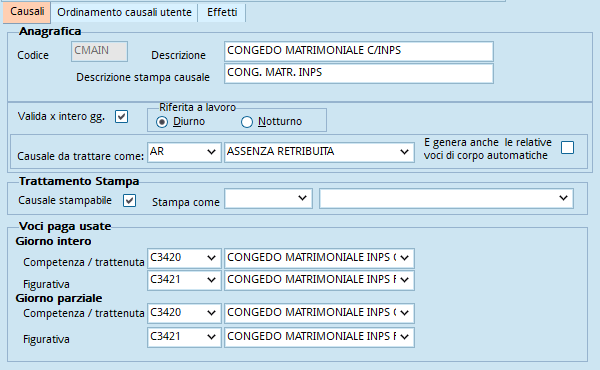Toggle the Causale stampabile checkbox
Viewport: 600px width, 370px height.
click(129, 200)
